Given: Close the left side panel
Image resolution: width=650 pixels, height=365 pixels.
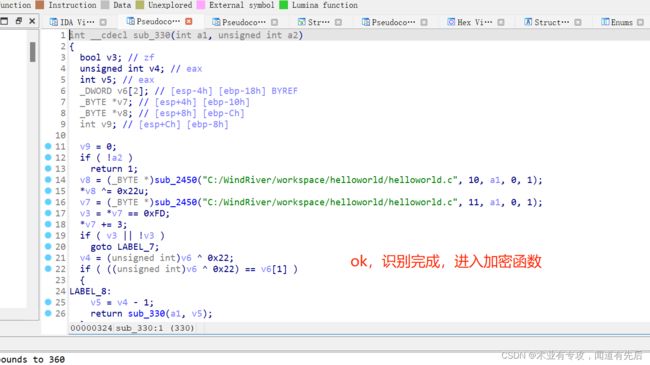Looking at the screenshot, I should [32, 21].
